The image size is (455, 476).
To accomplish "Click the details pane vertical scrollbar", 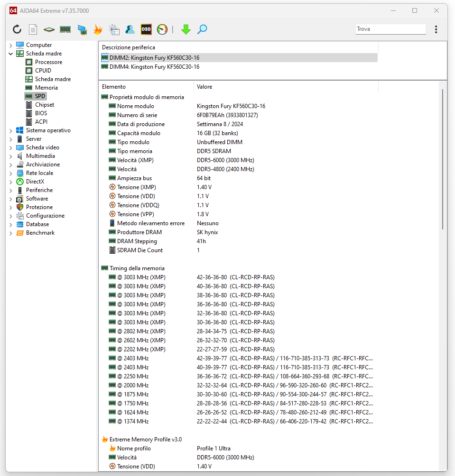I will tap(443, 159).
